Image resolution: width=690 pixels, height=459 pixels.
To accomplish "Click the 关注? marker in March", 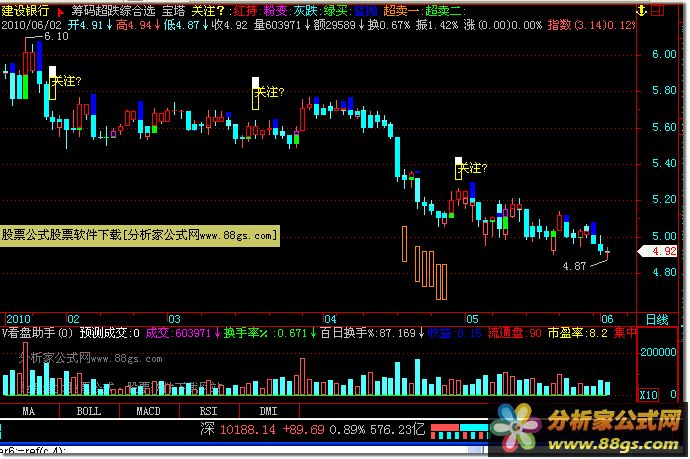I will tap(270, 92).
